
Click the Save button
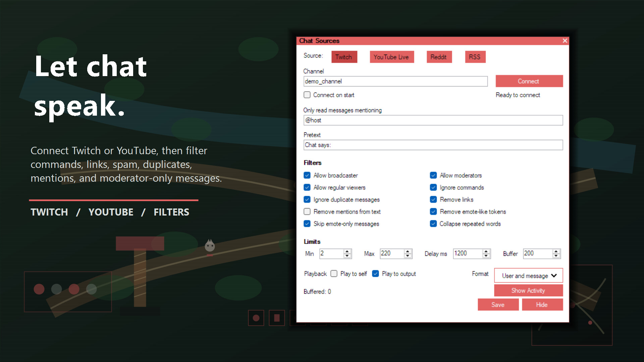[498, 305]
